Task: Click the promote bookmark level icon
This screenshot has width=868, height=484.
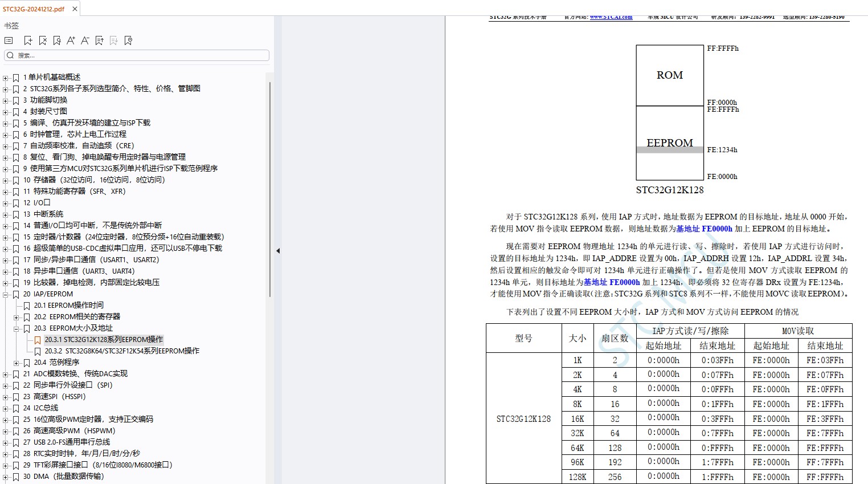Action: click(x=99, y=40)
